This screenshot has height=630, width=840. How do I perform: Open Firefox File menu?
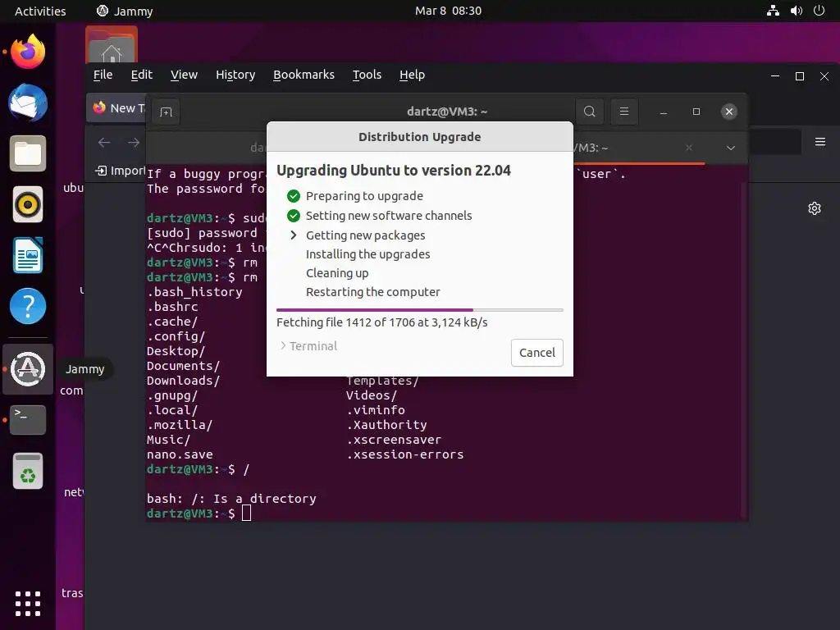[103, 75]
